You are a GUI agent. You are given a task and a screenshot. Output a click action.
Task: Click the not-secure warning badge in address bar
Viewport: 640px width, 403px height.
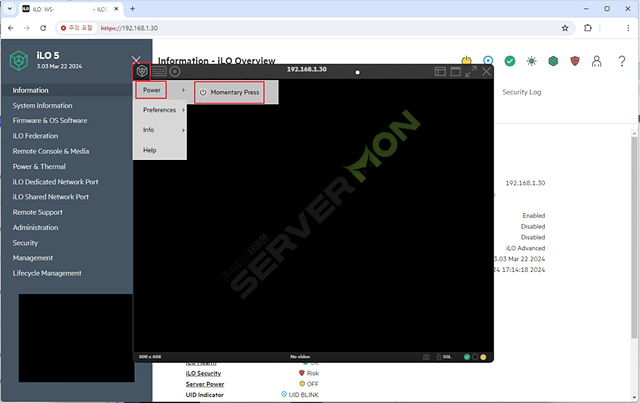pyautogui.click(x=77, y=28)
